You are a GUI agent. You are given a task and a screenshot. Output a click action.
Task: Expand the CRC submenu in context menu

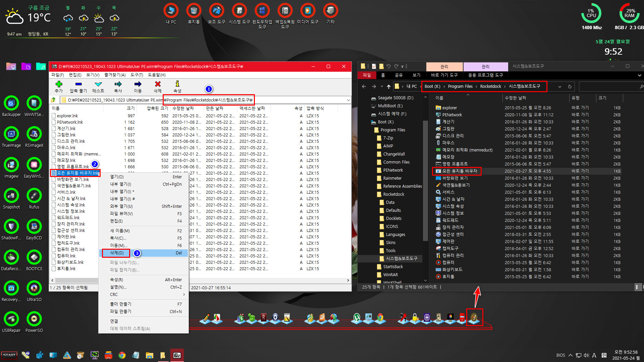(144, 295)
